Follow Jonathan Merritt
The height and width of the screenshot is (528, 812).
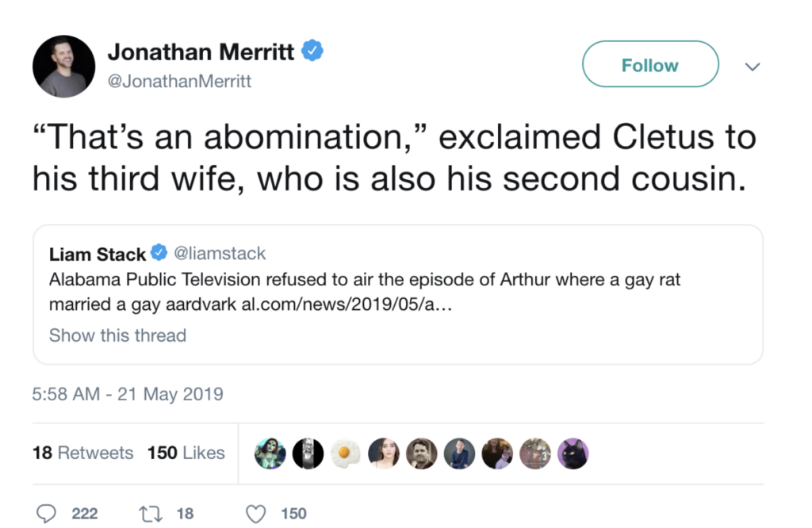tap(650, 64)
